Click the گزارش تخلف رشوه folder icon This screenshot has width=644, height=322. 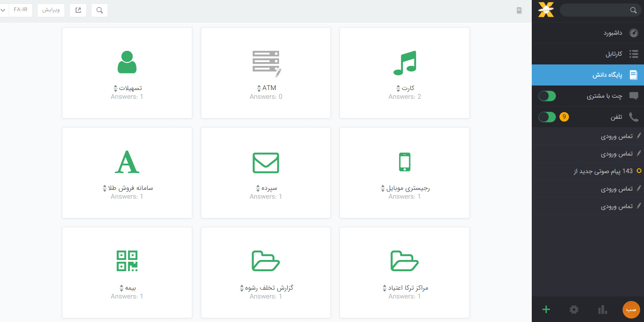pos(266,261)
